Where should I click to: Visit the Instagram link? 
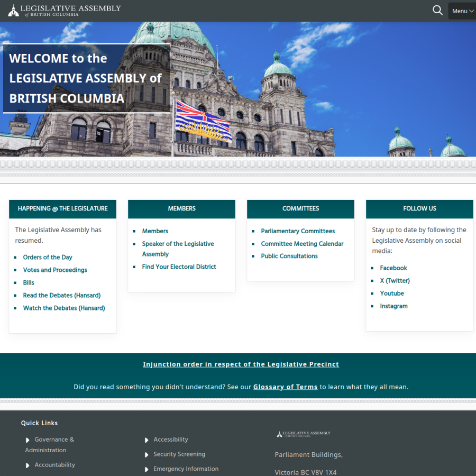point(393,306)
